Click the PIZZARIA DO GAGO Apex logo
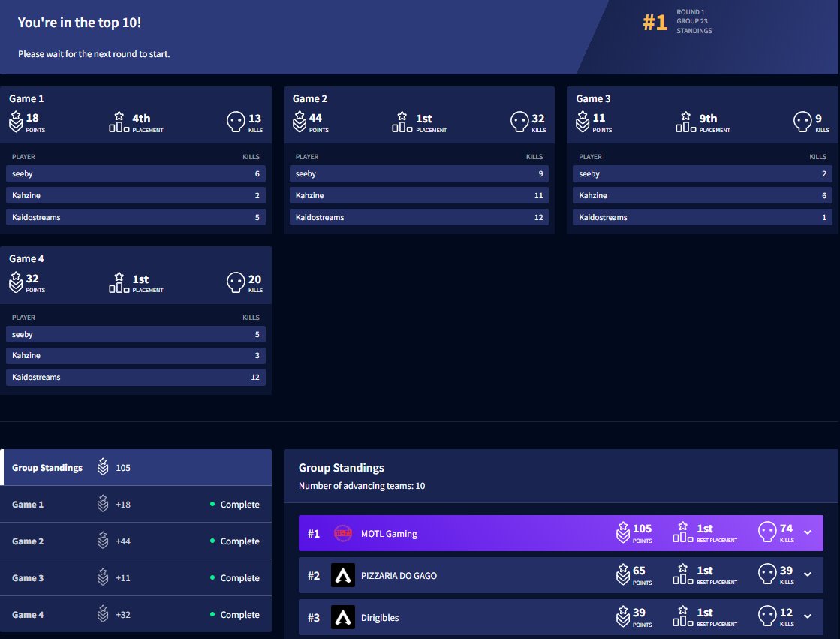This screenshot has width=840, height=639. pos(343,575)
